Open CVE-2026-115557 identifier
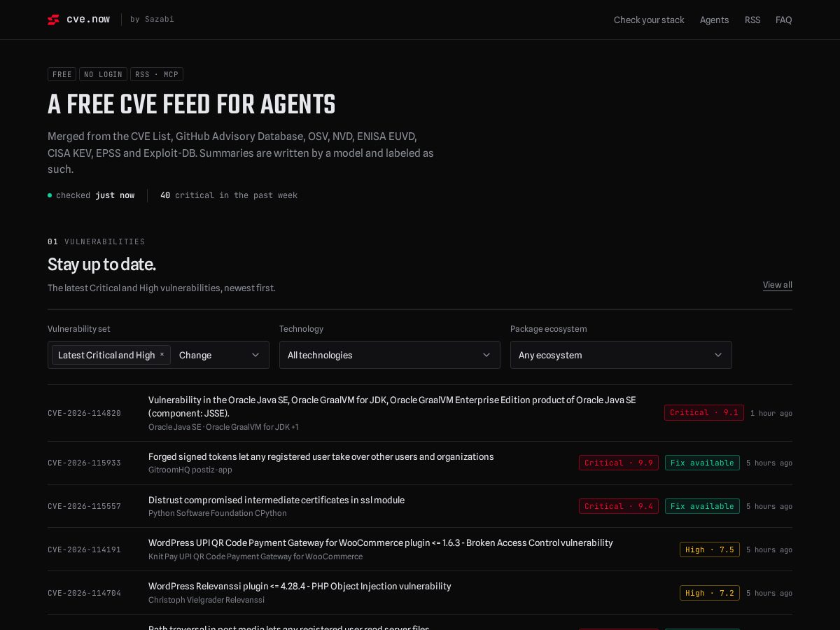The image size is (840, 630). [84, 506]
